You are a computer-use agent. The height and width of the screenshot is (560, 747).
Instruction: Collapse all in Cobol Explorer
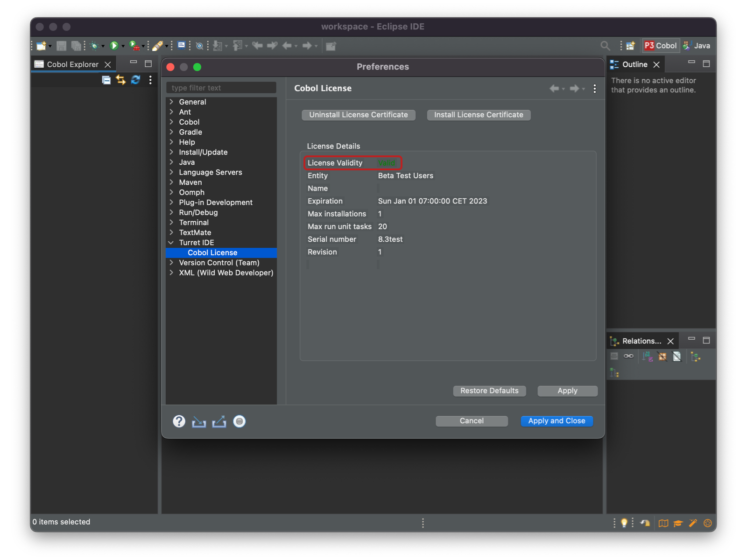[x=106, y=80]
